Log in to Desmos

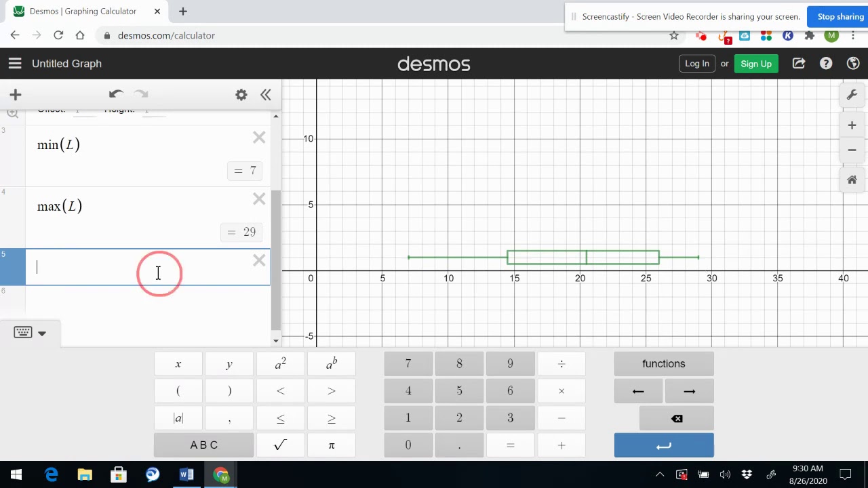697,64
